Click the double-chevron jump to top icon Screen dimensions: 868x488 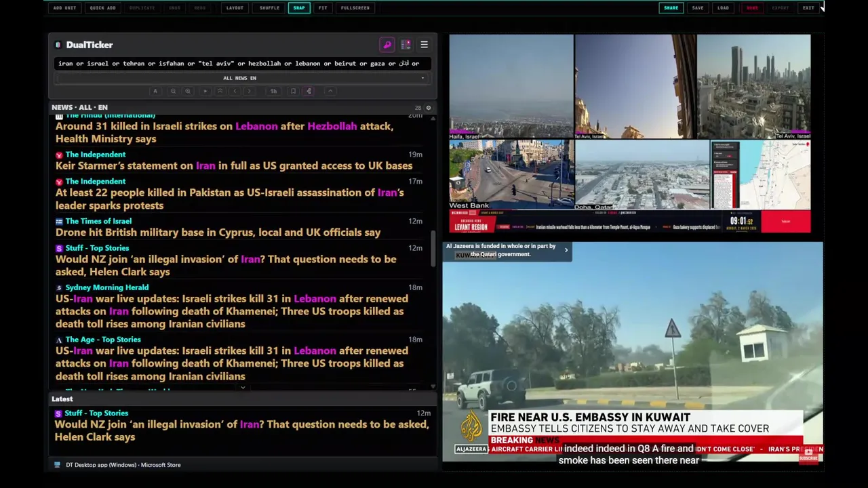point(220,91)
